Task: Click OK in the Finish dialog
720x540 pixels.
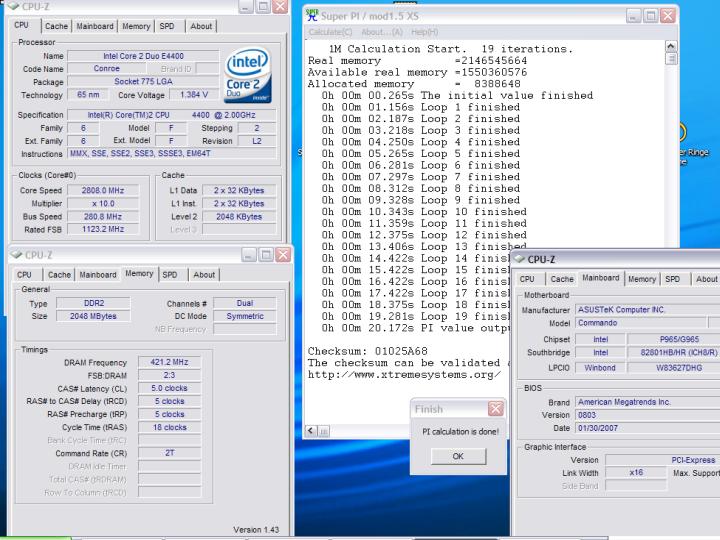Action: tap(458, 456)
